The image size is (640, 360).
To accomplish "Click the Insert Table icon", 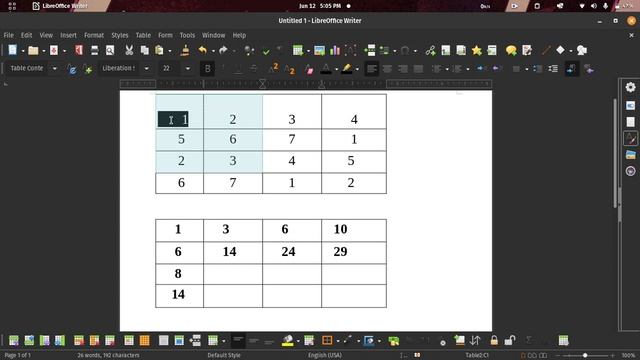I will coord(298,50).
